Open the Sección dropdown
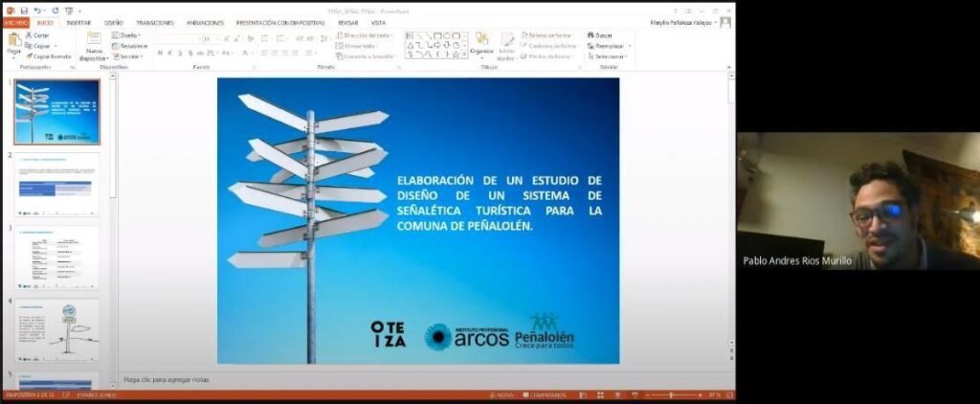 pos(128,56)
